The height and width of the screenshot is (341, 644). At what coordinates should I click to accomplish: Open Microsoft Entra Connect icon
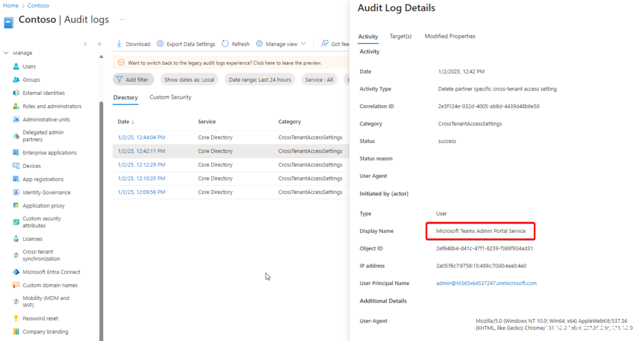point(16,272)
